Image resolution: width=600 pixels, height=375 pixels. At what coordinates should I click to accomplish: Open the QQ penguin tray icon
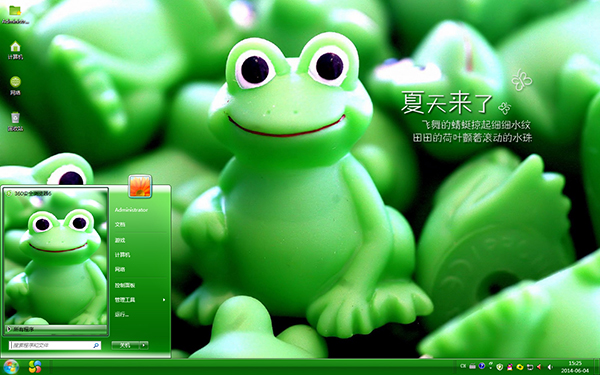point(510,367)
